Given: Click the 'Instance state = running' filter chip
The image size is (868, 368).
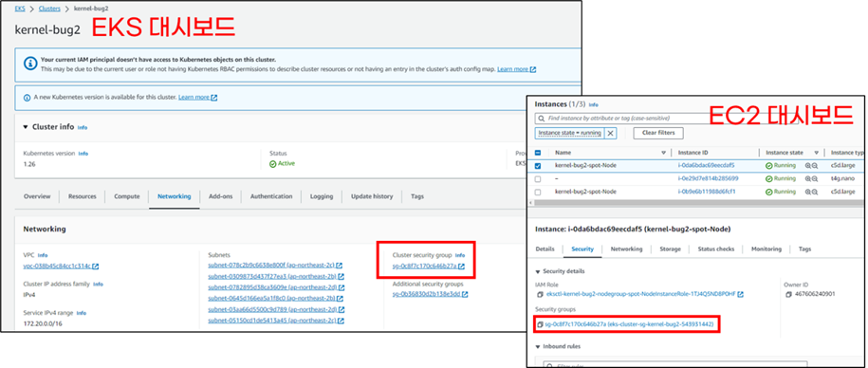Looking at the screenshot, I should (x=569, y=134).
